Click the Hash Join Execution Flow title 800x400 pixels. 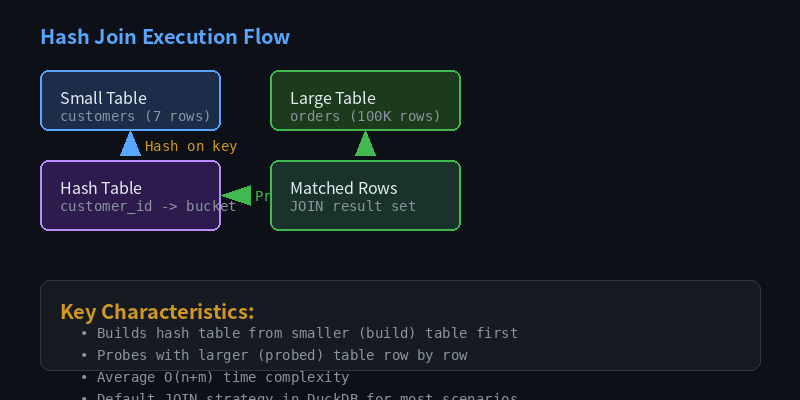coord(165,37)
